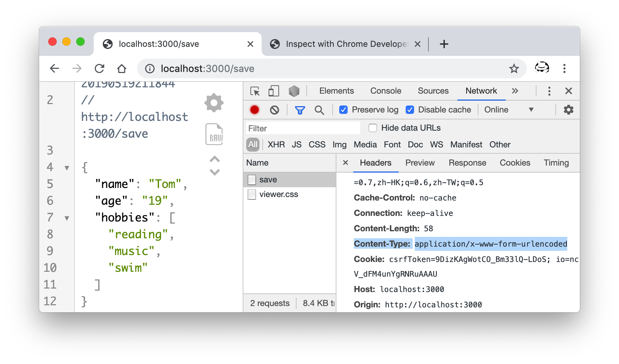Filter requests by CSS

[317, 145]
